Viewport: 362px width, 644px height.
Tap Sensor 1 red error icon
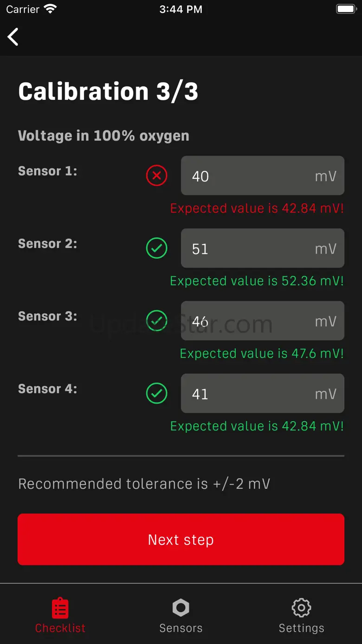coord(157,176)
